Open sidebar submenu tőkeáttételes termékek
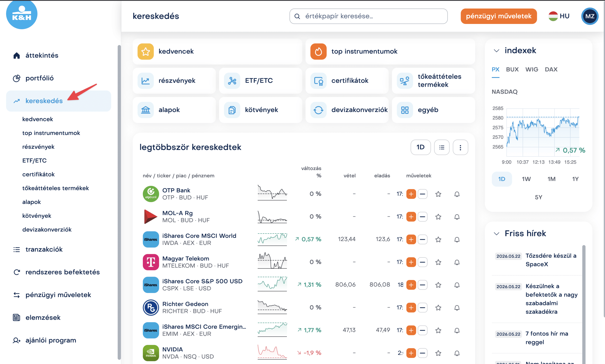This screenshot has width=605, height=364. pyautogui.click(x=55, y=188)
